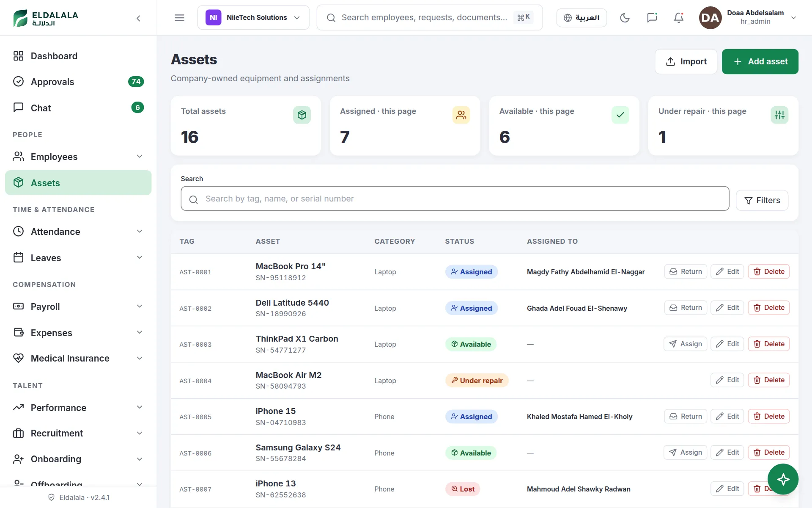The width and height of the screenshot is (812, 508).
Task: Expand the Expenses menu
Action: [78, 333]
